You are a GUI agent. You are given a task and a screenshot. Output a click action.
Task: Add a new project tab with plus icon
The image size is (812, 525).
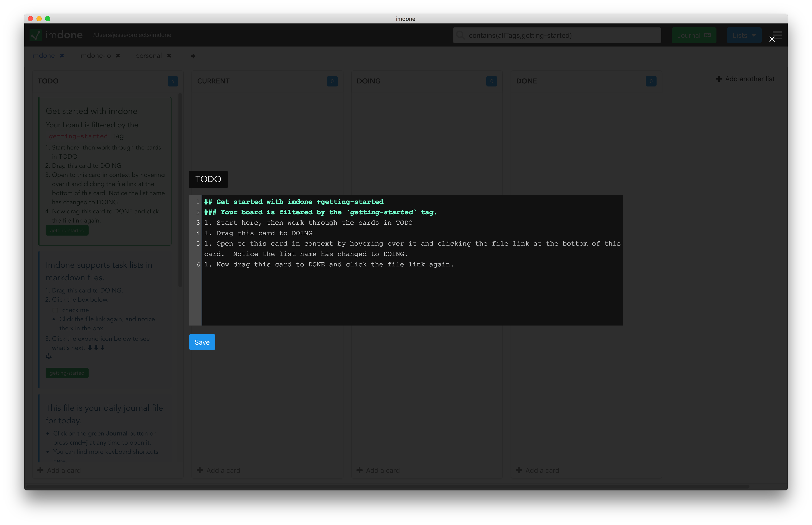click(x=193, y=56)
